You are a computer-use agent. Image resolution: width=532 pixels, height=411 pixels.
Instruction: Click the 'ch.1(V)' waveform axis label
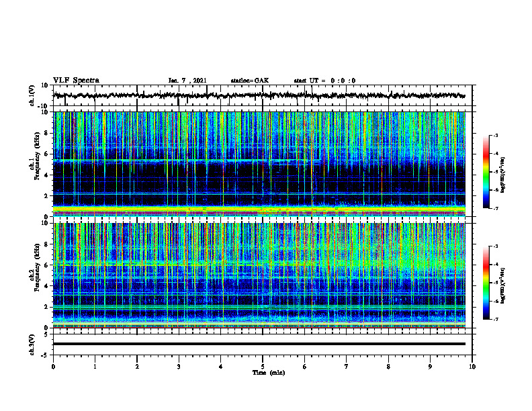coord(32,95)
